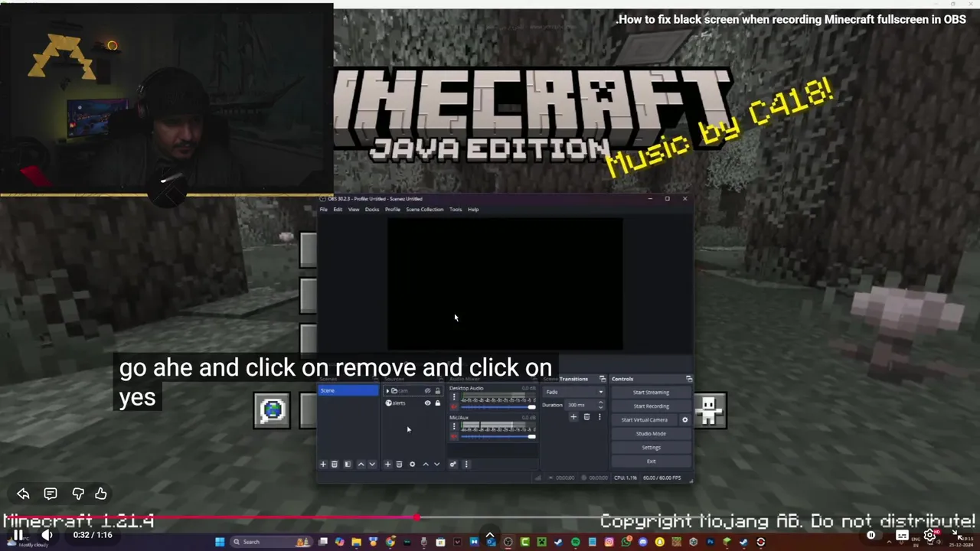Pause the video with the pause button
This screenshot has width=980, height=551.
pyautogui.click(x=17, y=535)
